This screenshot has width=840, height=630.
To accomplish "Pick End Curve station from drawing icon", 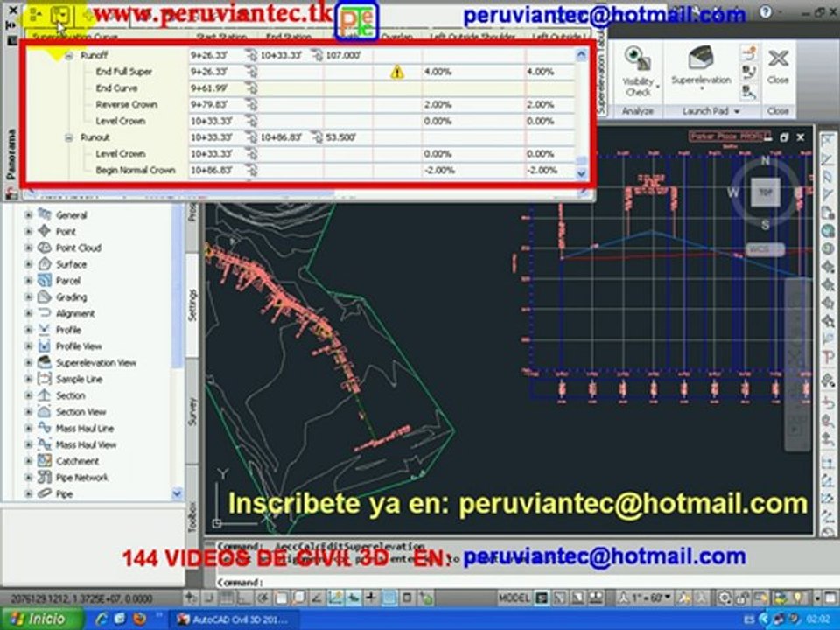I will pos(251,88).
